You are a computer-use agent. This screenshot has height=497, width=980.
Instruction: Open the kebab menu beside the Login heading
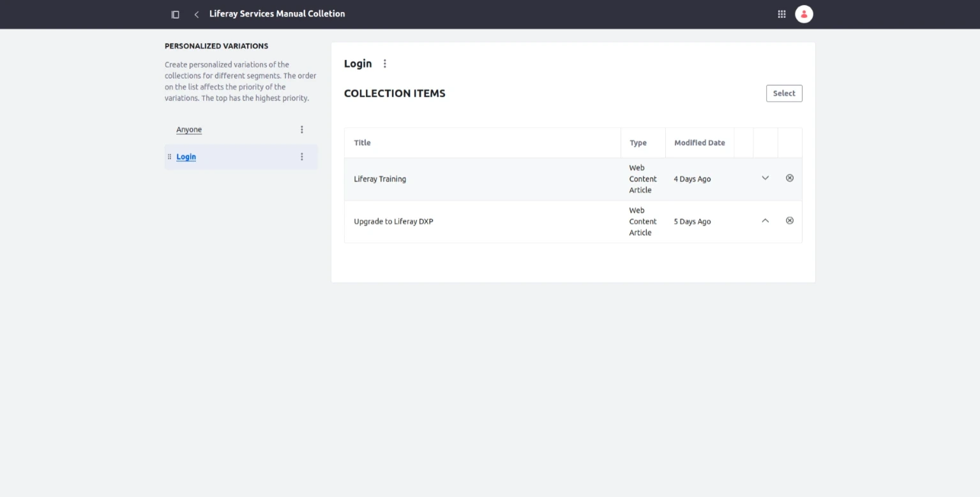[384, 64]
